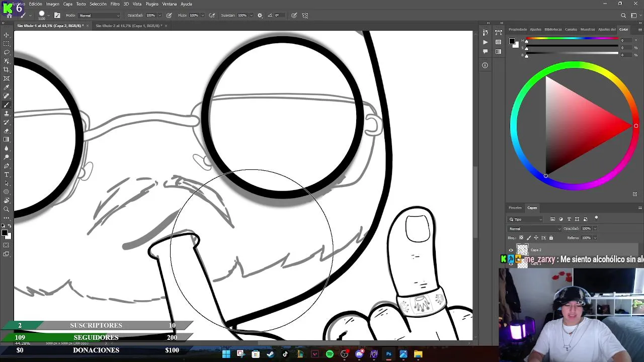Select the Frame tool

tap(7, 78)
